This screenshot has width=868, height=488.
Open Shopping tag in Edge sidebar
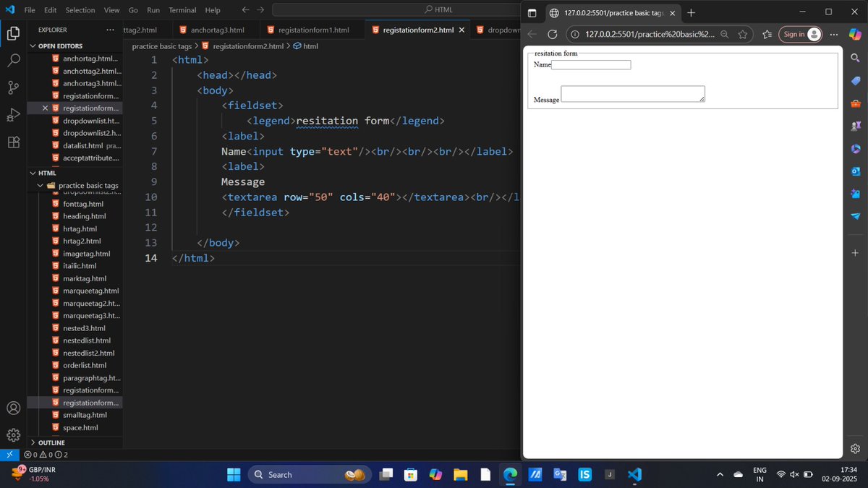pyautogui.click(x=855, y=81)
